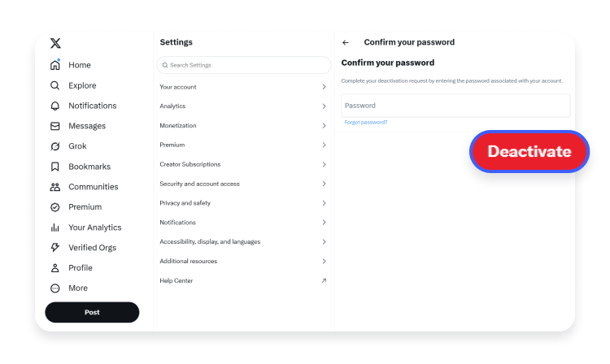Focus the Password input field
610x364 pixels.
click(455, 106)
